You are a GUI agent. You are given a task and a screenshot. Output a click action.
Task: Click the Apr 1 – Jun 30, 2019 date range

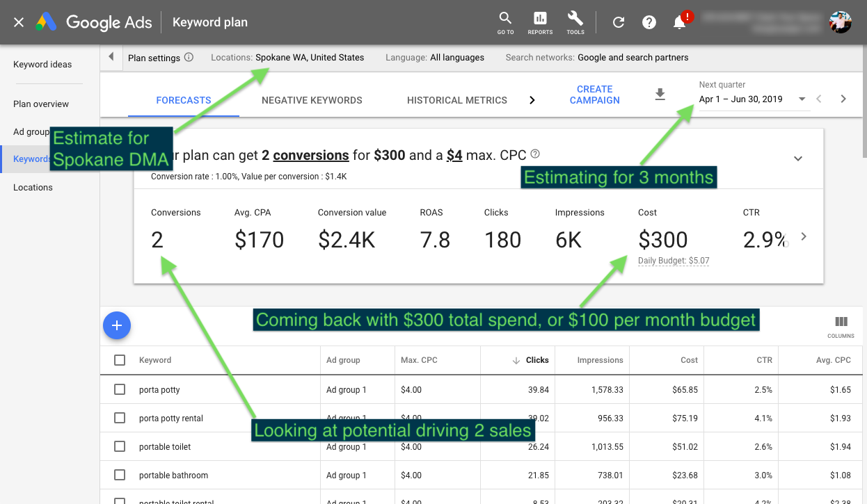point(741,99)
